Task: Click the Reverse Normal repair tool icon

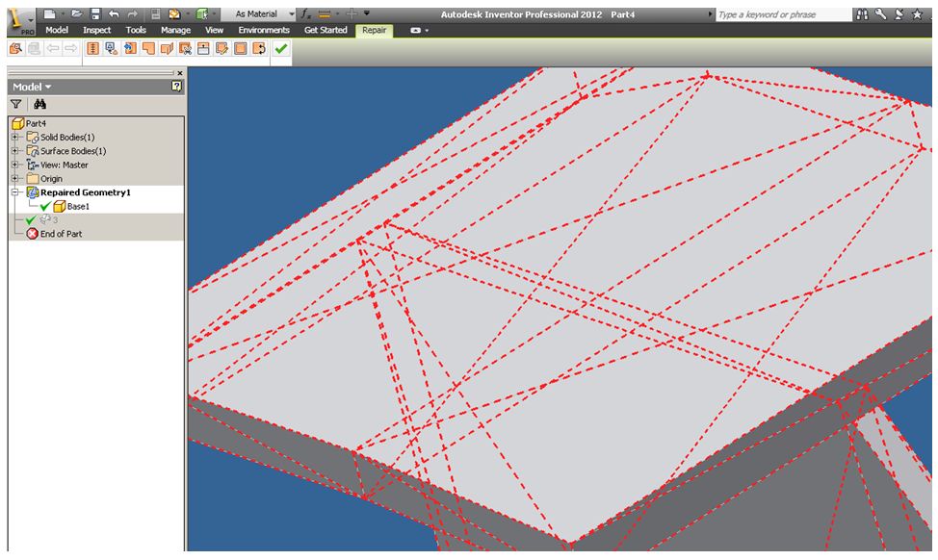Action: tap(259, 48)
